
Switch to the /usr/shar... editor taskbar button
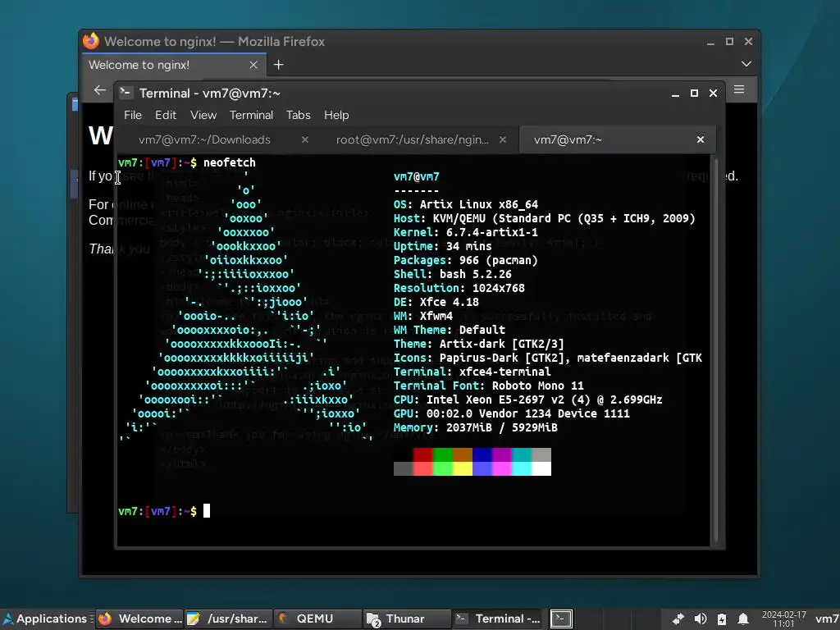point(229,619)
